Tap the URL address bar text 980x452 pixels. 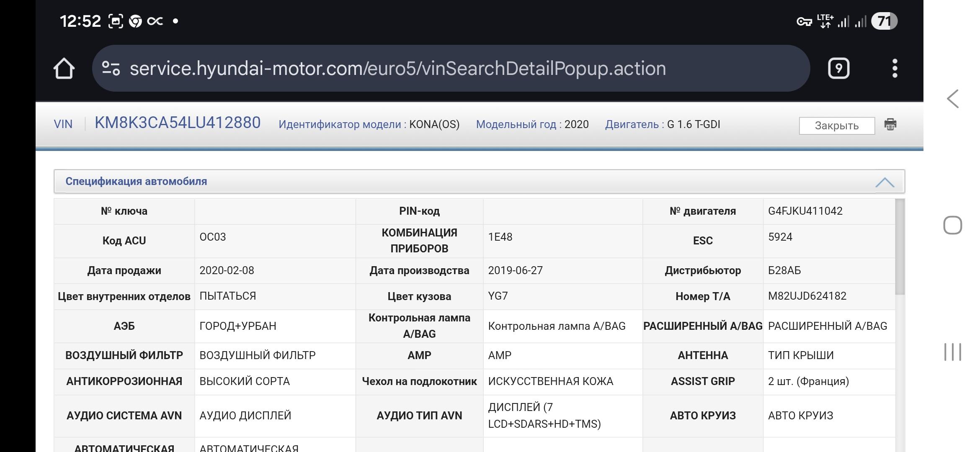pyautogui.click(x=397, y=69)
